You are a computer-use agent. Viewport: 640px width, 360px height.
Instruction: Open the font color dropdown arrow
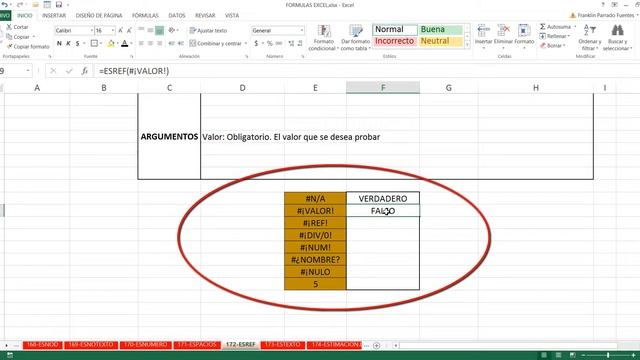(x=131, y=43)
